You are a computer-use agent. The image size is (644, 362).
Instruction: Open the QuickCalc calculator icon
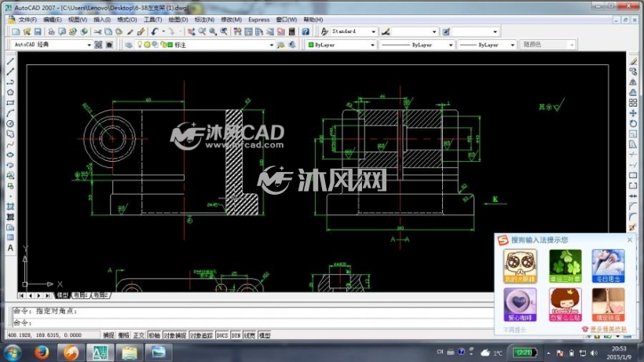pos(292,31)
